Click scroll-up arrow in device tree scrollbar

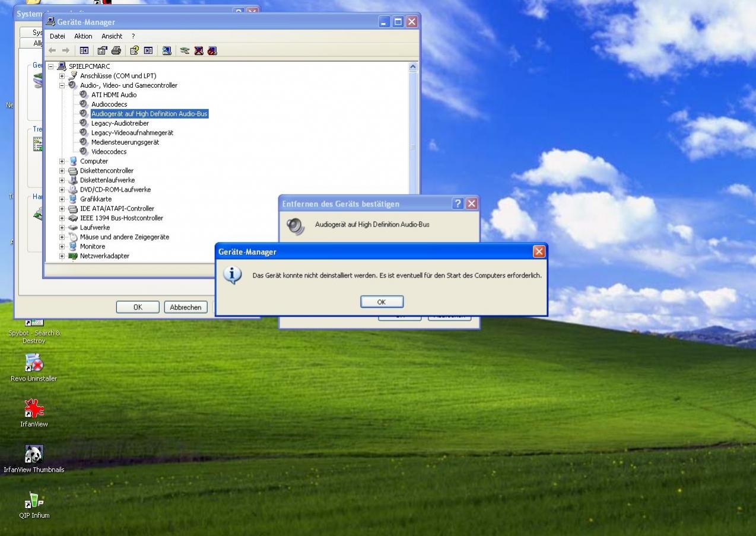pos(413,67)
